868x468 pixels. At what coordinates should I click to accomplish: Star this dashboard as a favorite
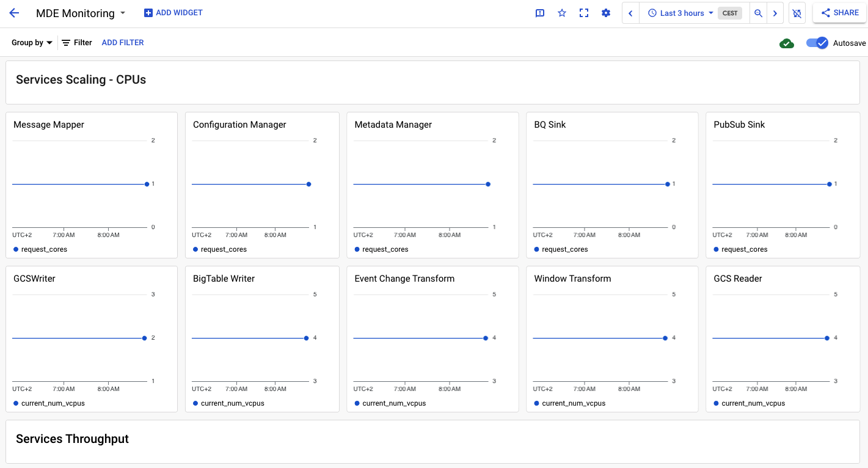pyautogui.click(x=561, y=13)
